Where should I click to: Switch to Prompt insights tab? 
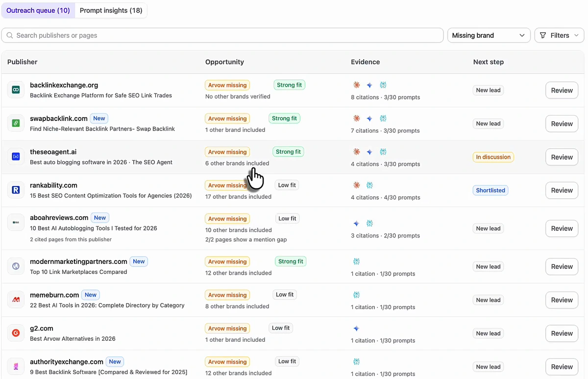(x=111, y=10)
